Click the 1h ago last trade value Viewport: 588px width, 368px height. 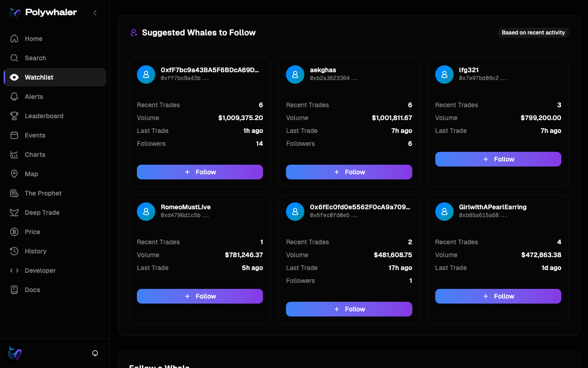click(253, 131)
